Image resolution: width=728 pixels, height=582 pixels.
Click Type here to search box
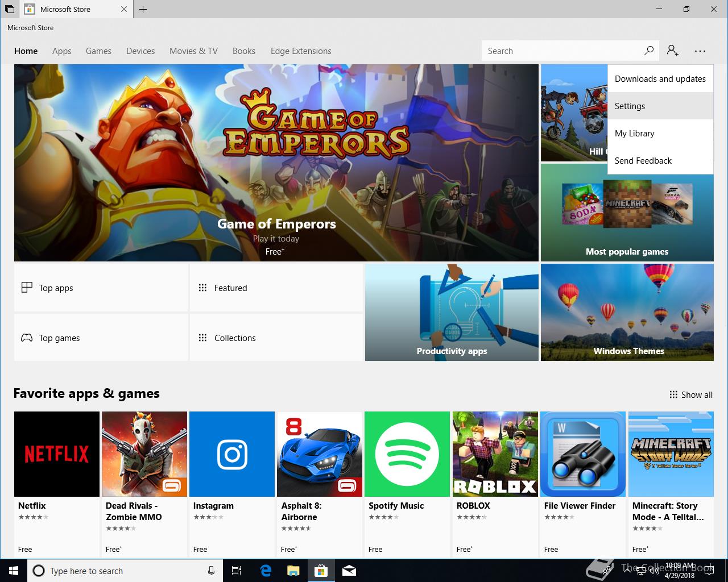click(x=125, y=571)
